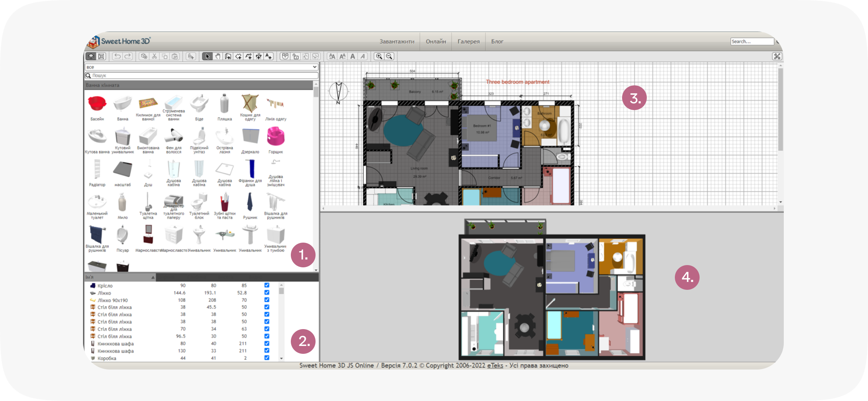The height and width of the screenshot is (401, 868).
Task: Click the undo arrow icon
Action: [118, 57]
